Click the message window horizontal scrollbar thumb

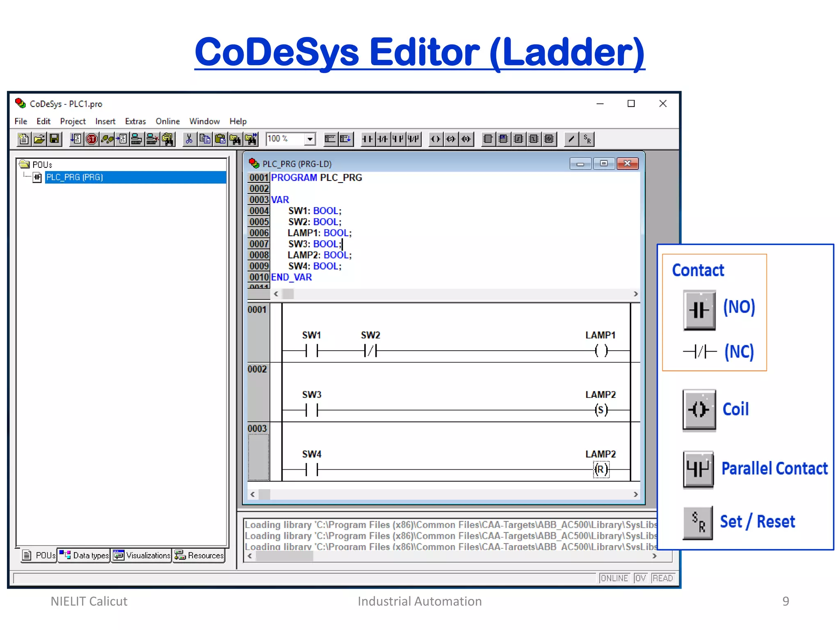click(x=284, y=556)
